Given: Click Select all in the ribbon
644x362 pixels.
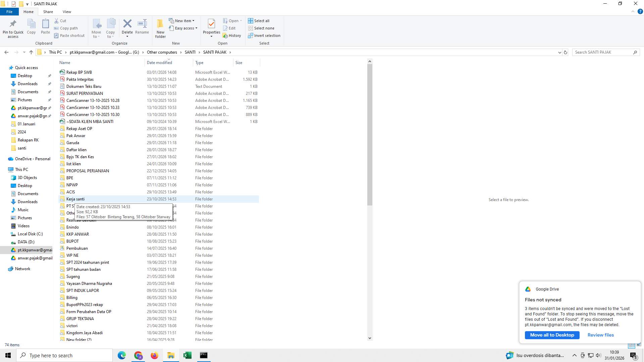Looking at the screenshot, I should point(259,20).
